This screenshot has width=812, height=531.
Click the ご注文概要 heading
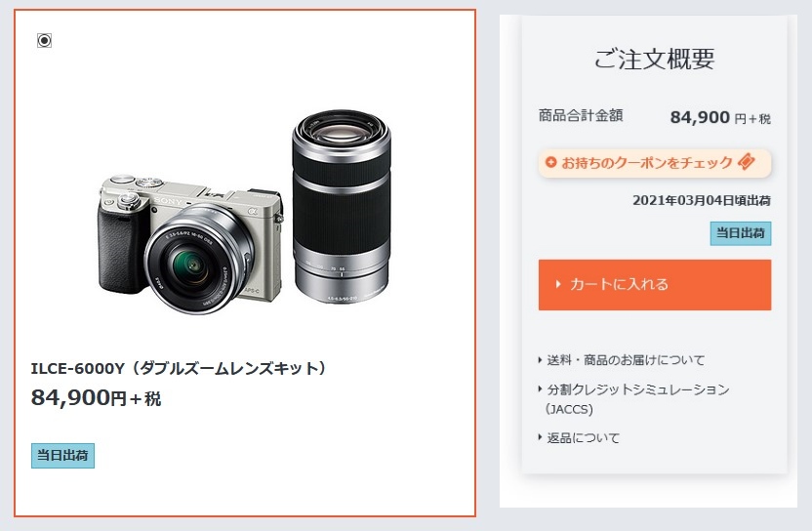point(655,58)
